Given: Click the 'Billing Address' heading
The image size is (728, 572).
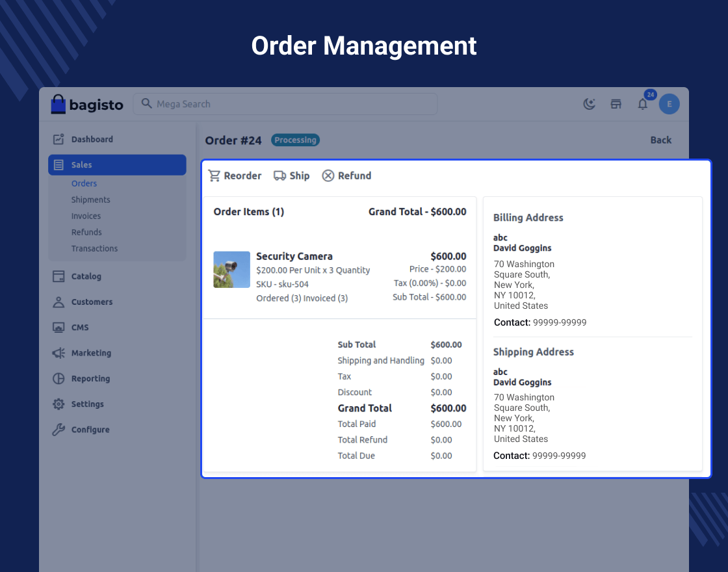Looking at the screenshot, I should click(x=528, y=218).
